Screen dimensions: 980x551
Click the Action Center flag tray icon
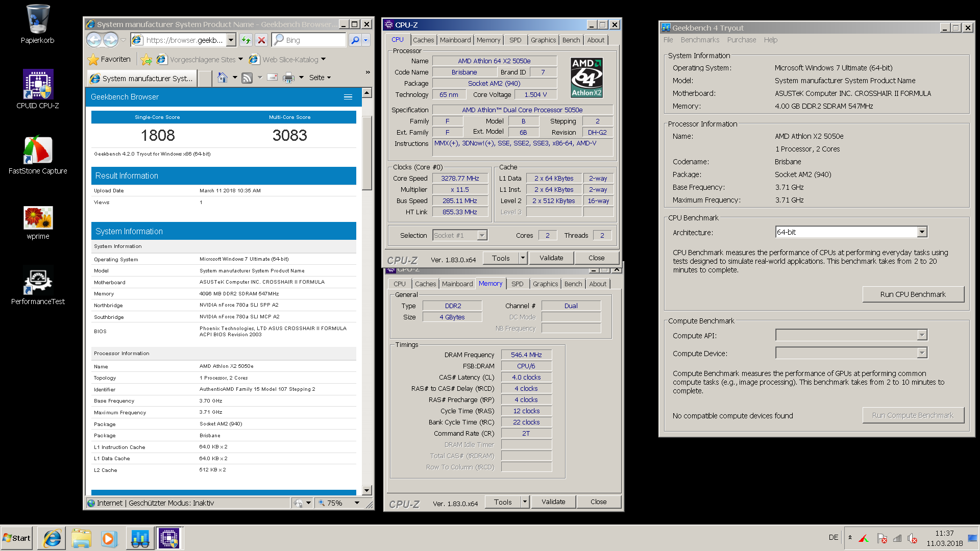[x=881, y=538]
